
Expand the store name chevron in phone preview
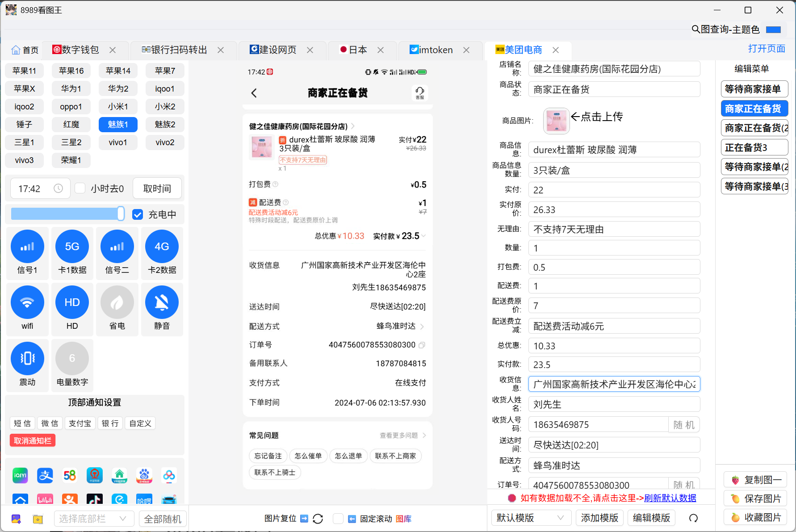pos(353,126)
